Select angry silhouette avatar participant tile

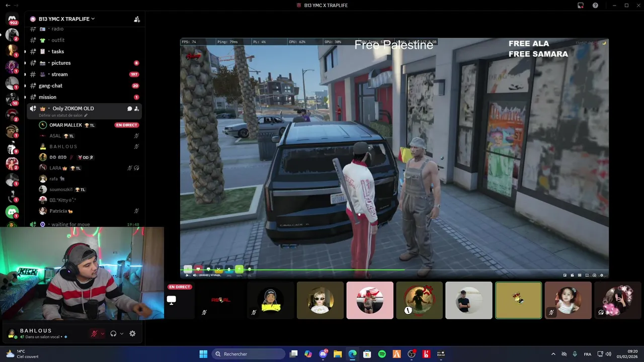419,300
